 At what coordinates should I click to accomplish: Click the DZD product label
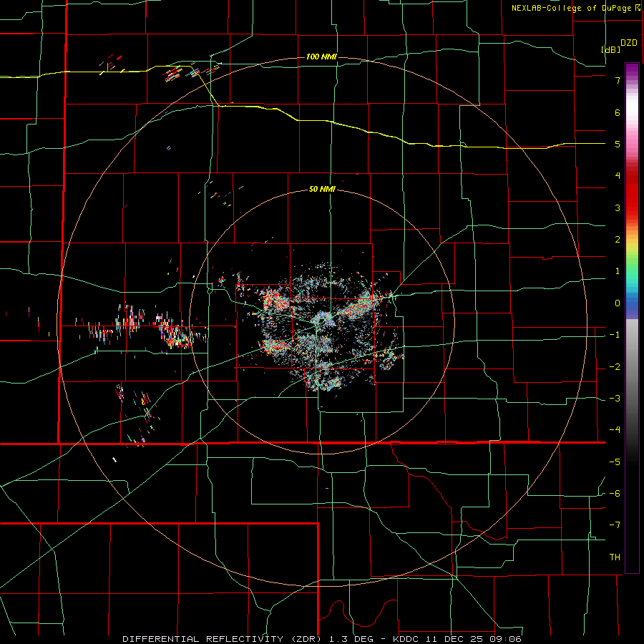[x=629, y=43]
